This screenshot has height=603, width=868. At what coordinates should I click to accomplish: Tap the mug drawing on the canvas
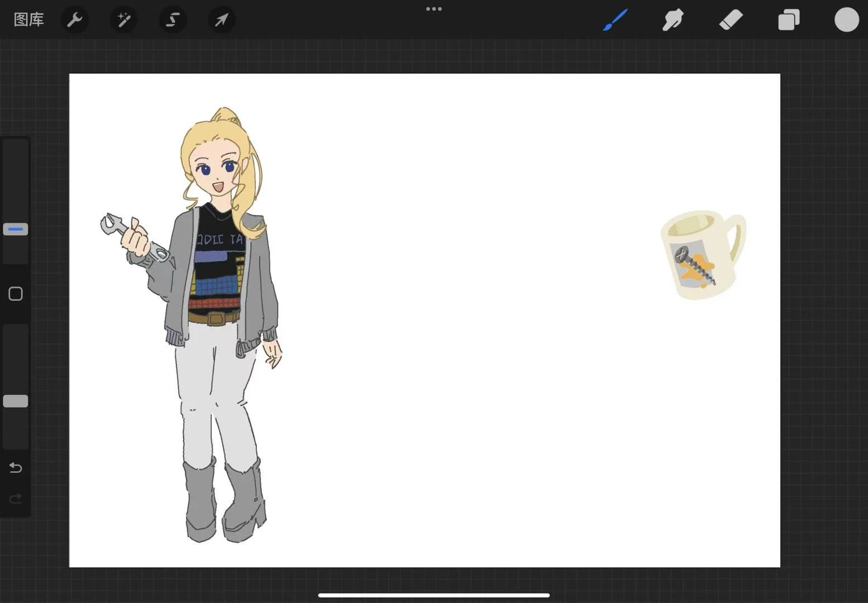click(701, 255)
